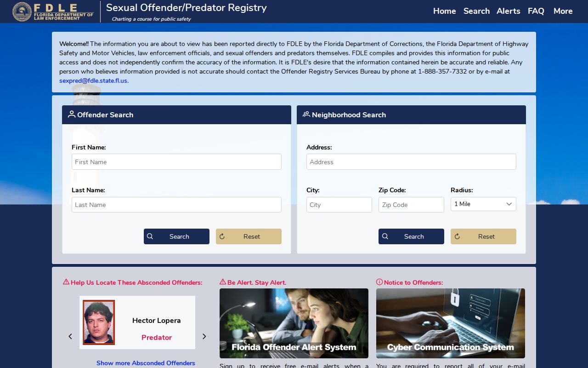
Task: Click Reset button in Offender Search panel
Action: click(249, 236)
